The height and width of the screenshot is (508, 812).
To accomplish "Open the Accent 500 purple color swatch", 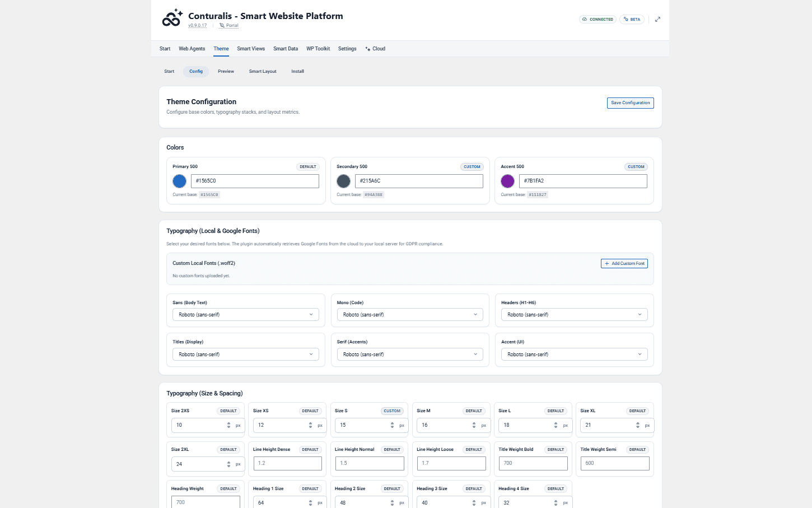I will click(x=507, y=181).
